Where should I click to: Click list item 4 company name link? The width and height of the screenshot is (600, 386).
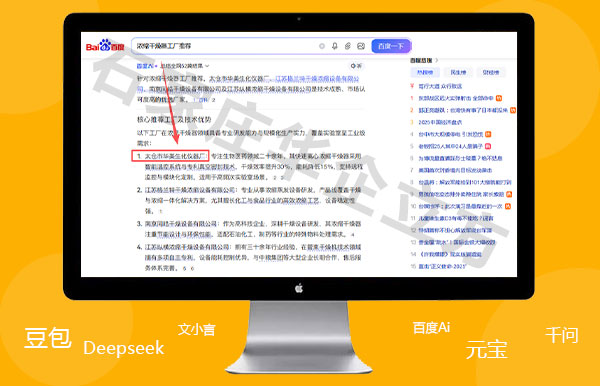click(187, 247)
